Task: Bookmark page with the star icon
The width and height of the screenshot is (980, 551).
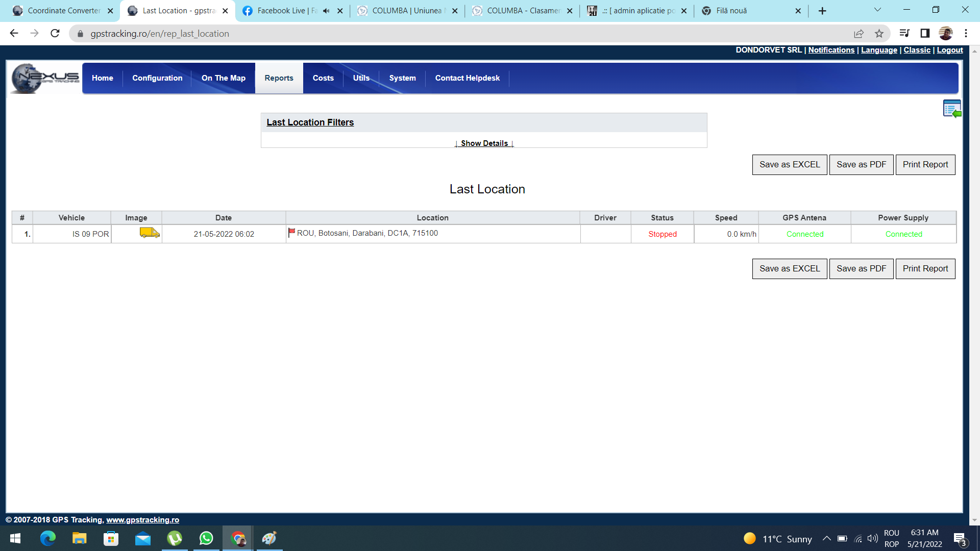Action: (x=879, y=34)
